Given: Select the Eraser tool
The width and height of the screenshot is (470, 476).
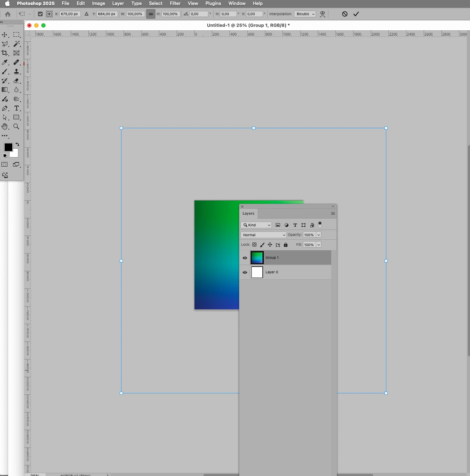Looking at the screenshot, I should [16, 81].
